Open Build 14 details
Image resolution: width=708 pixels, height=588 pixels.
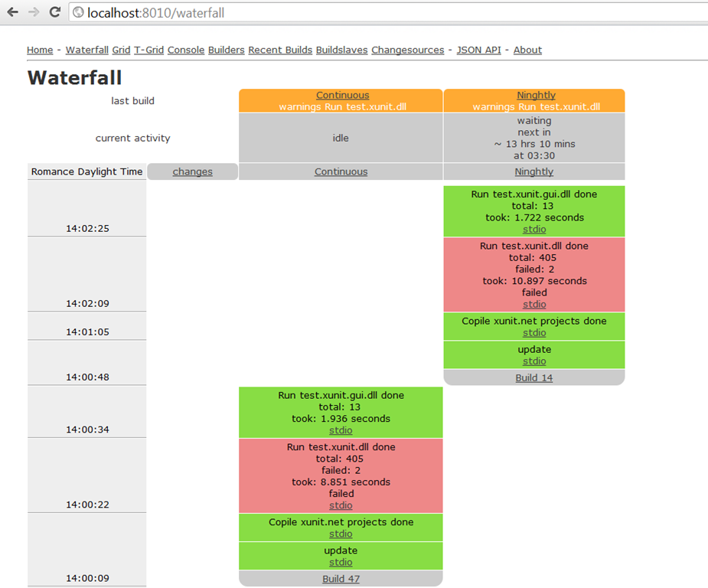[x=534, y=378]
